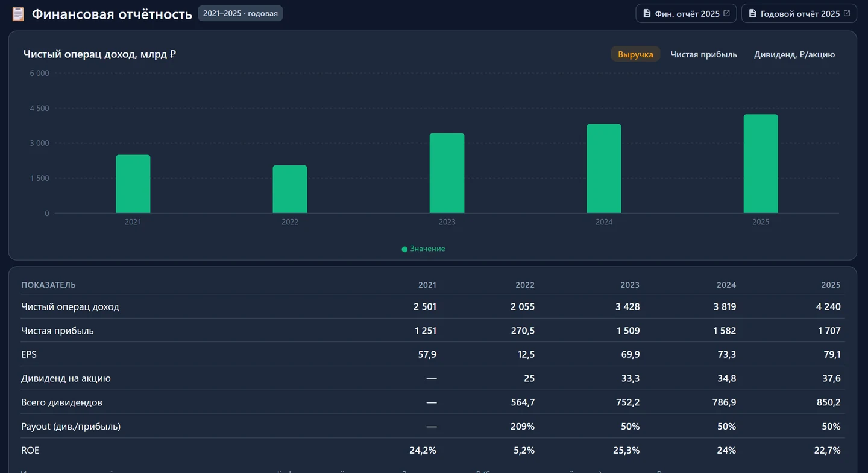Click the total dividends value 850,2
This screenshot has width=868, height=473.
(829, 402)
